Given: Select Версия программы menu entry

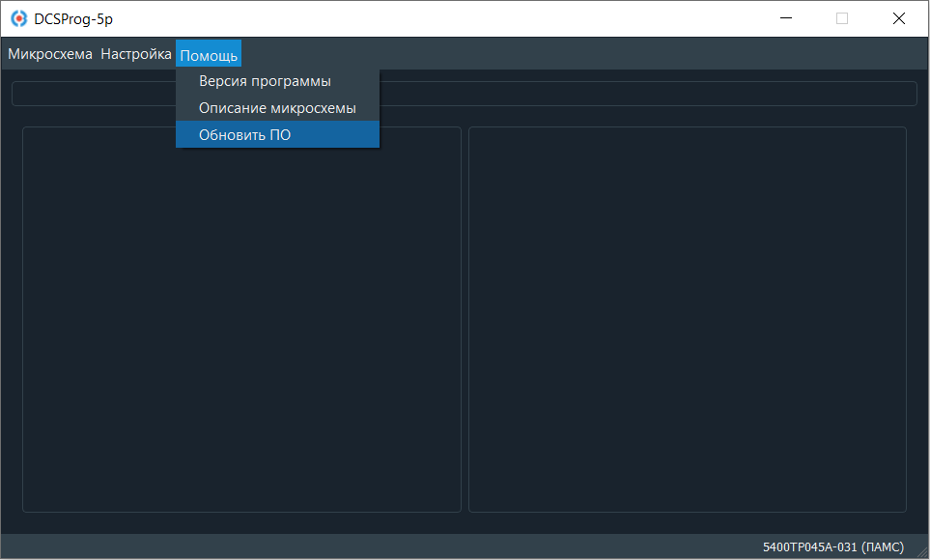Looking at the screenshot, I should click(x=277, y=81).
